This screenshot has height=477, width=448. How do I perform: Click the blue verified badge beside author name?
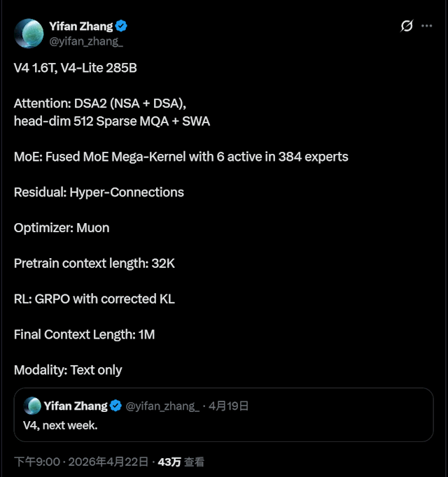click(122, 27)
